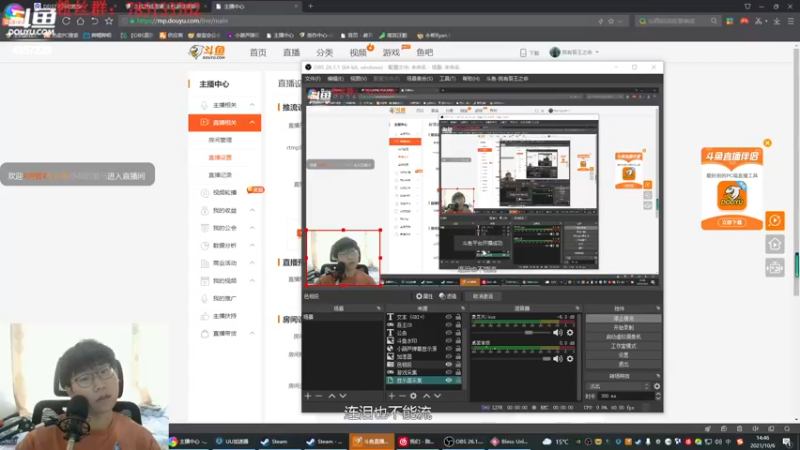Click browser home button
Image resolution: width=800 pixels, height=450 pixels.
[81, 21]
